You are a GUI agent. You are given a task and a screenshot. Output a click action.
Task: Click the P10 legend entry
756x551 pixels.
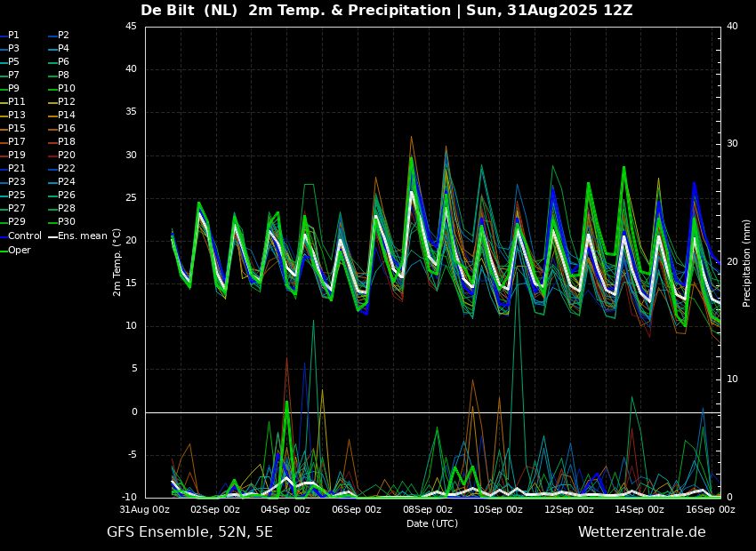tap(62, 88)
